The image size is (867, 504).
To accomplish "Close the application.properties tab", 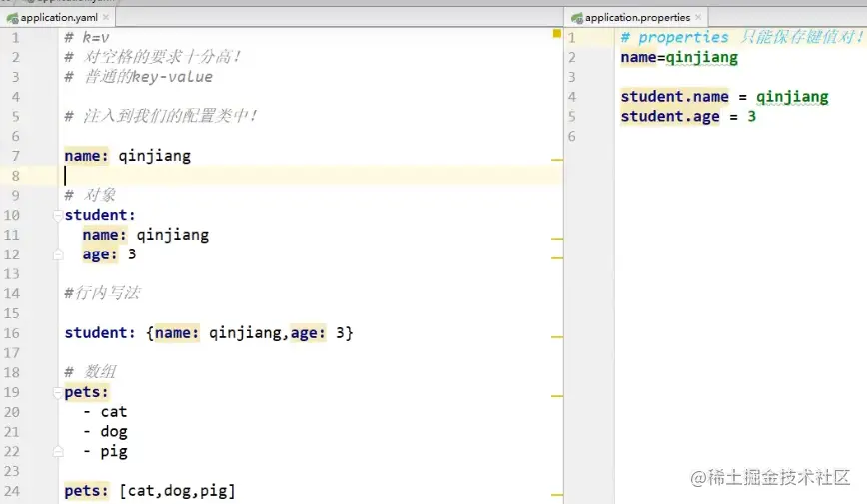I will click(698, 18).
